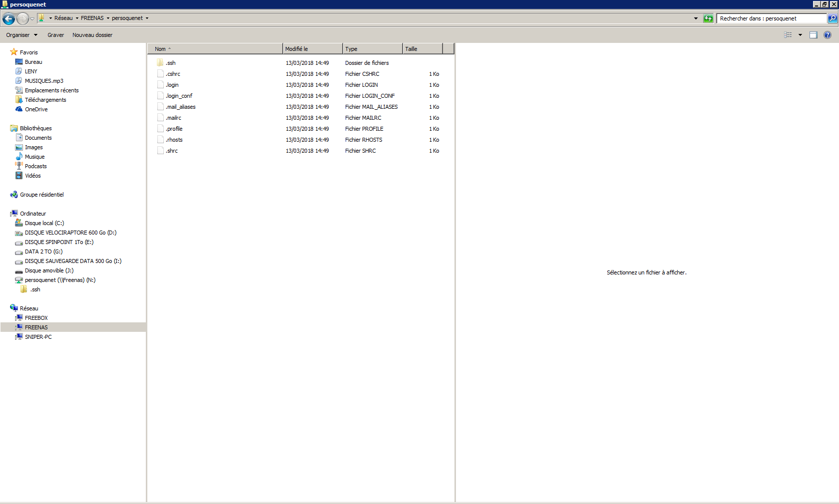Toggle the preview pane icon
Viewport: 839px width, 504px height.
coord(813,35)
